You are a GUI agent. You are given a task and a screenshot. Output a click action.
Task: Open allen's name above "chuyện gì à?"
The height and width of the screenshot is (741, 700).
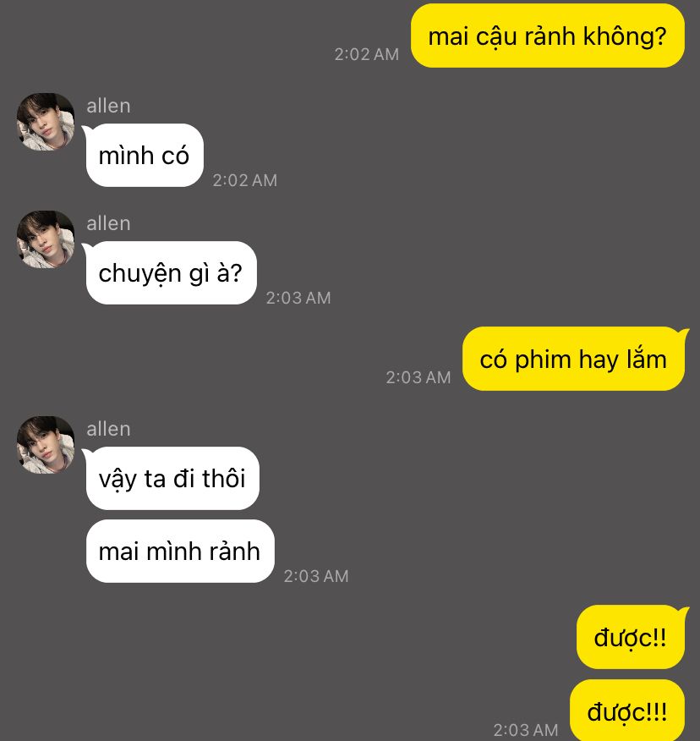pos(108,223)
